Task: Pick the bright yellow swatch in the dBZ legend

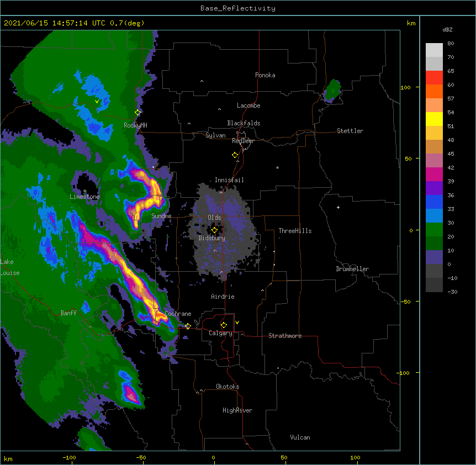Action: 434,119
